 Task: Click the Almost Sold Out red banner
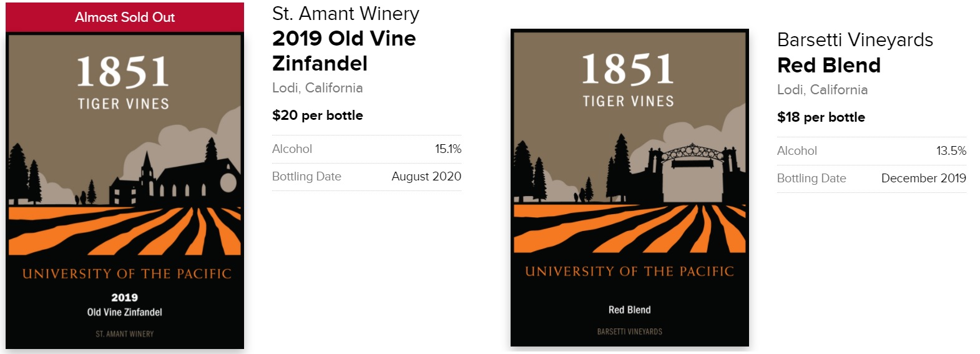pyautogui.click(x=125, y=17)
